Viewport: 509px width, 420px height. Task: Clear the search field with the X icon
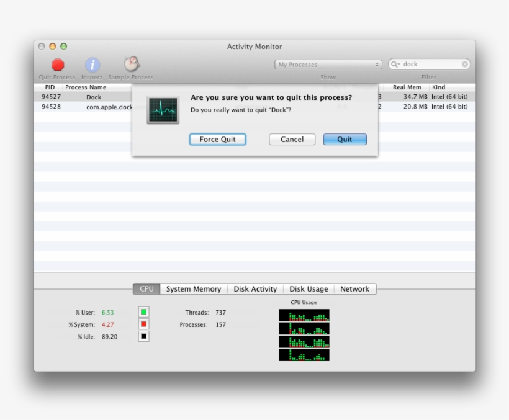pyautogui.click(x=464, y=64)
